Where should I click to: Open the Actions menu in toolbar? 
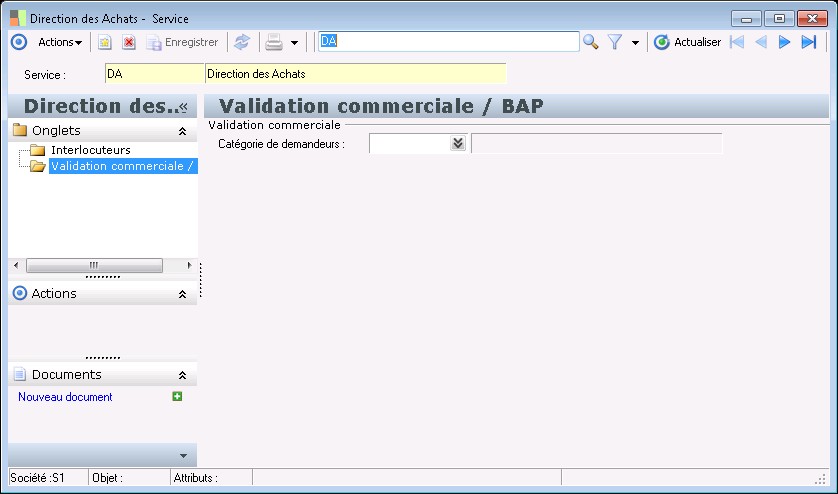(x=60, y=42)
